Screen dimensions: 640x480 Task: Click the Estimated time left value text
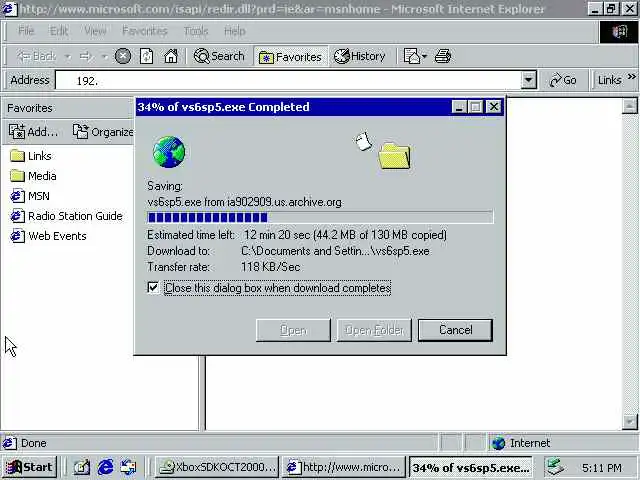345,235
